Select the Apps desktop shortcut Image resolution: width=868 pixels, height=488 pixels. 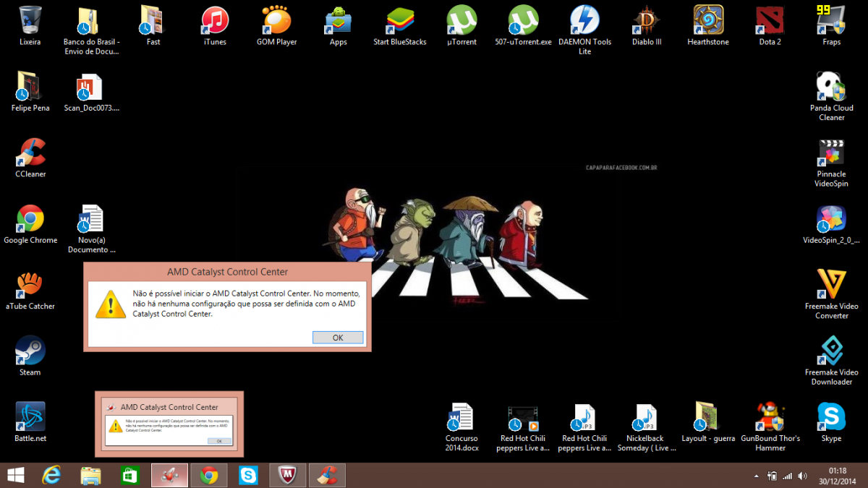[x=339, y=25]
